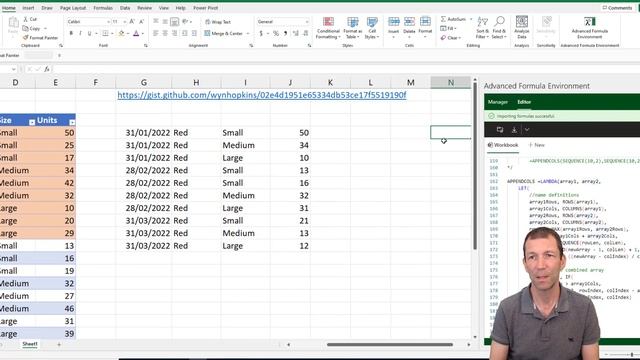Toggle Underline formatting

pyautogui.click(x=89, y=33)
